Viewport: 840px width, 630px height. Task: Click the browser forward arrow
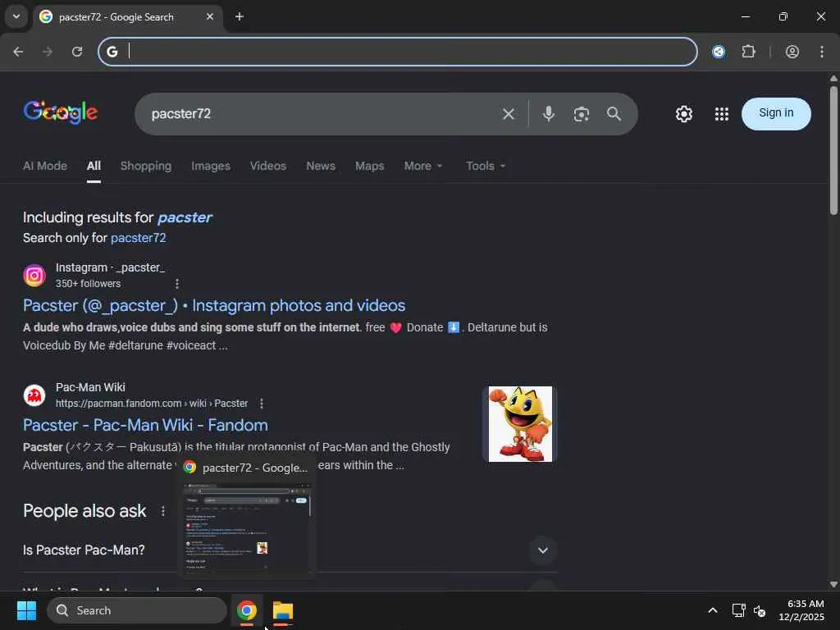tap(48, 52)
